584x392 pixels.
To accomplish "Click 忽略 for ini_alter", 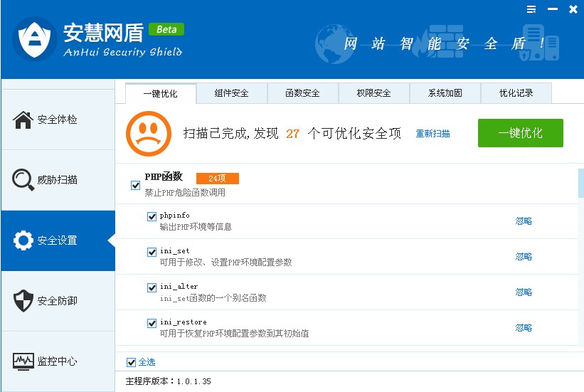I will pos(524,292).
